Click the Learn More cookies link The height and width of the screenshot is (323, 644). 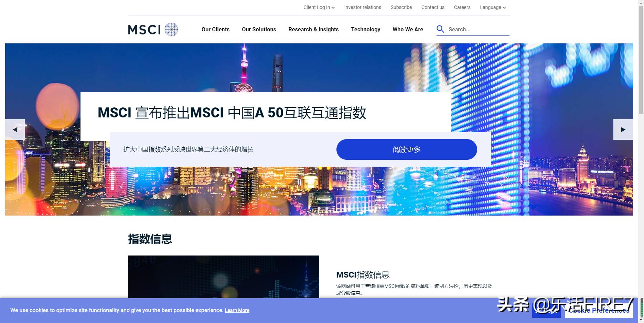click(x=237, y=310)
